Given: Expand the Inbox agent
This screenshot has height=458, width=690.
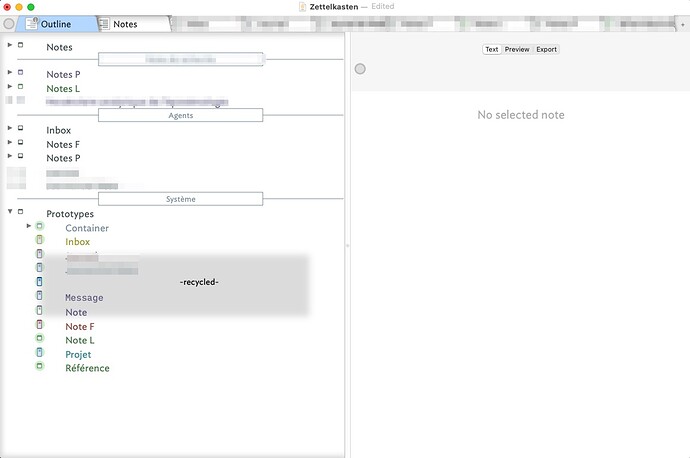Looking at the screenshot, I should pyautogui.click(x=10, y=128).
